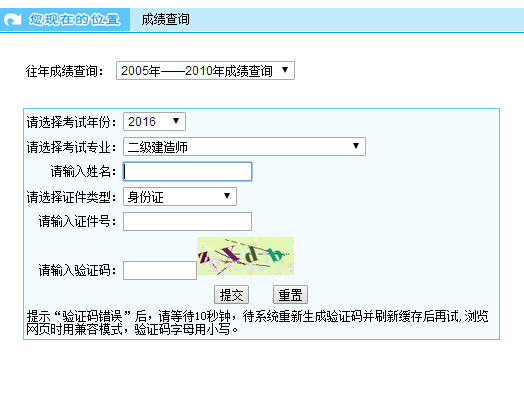Click the 您现在的位置 header label
Screen dimensions: 524x417
(74, 19)
